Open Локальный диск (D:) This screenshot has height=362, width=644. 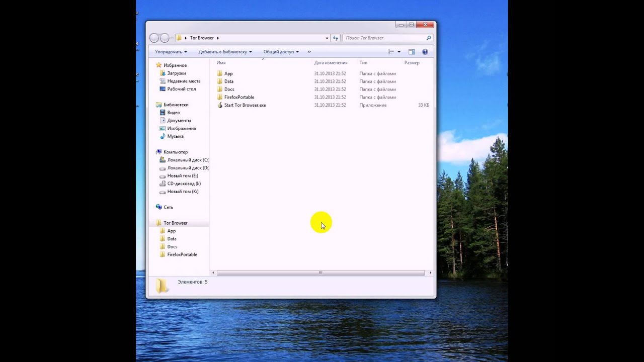[x=188, y=168]
